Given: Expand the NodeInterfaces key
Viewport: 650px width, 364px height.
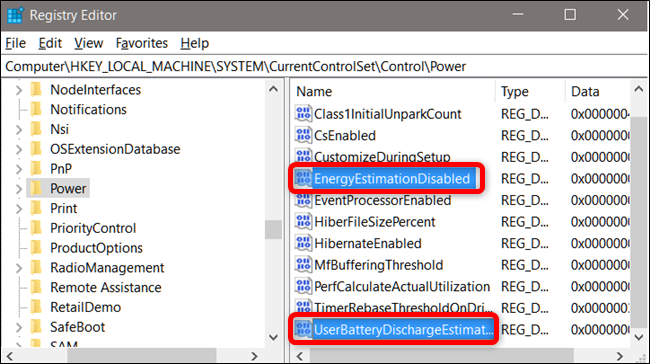Looking at the screenshot, I should click(x=19, y=90).
